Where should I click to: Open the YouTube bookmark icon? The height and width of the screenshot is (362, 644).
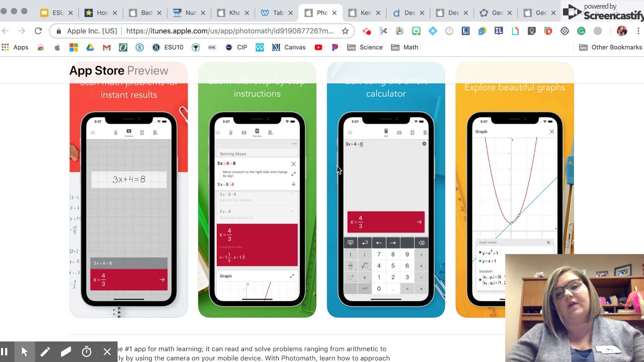point(318,47)
